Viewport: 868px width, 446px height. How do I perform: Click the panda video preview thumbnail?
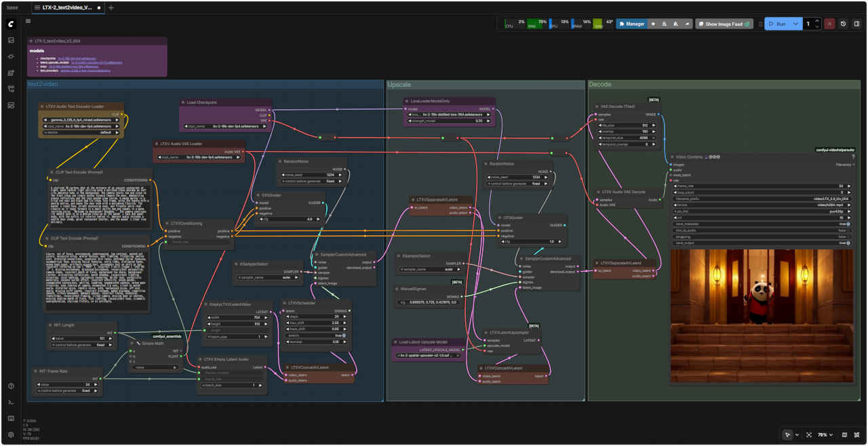coord(762,315)
